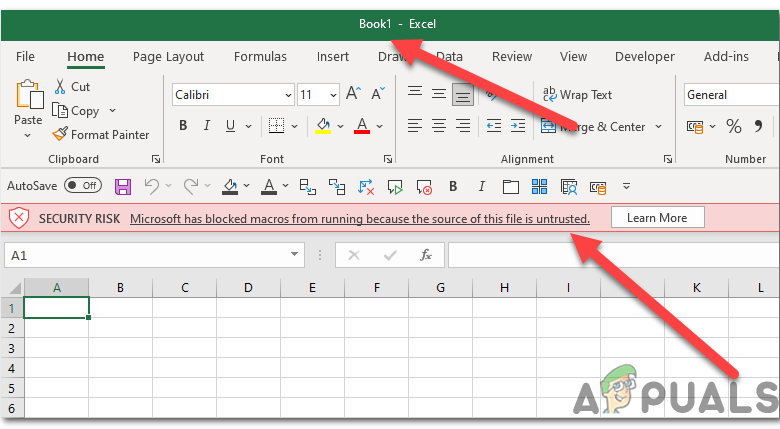Click Merge & Center button
This screenshot has width=780, height=429.
(x=593, y=126)
